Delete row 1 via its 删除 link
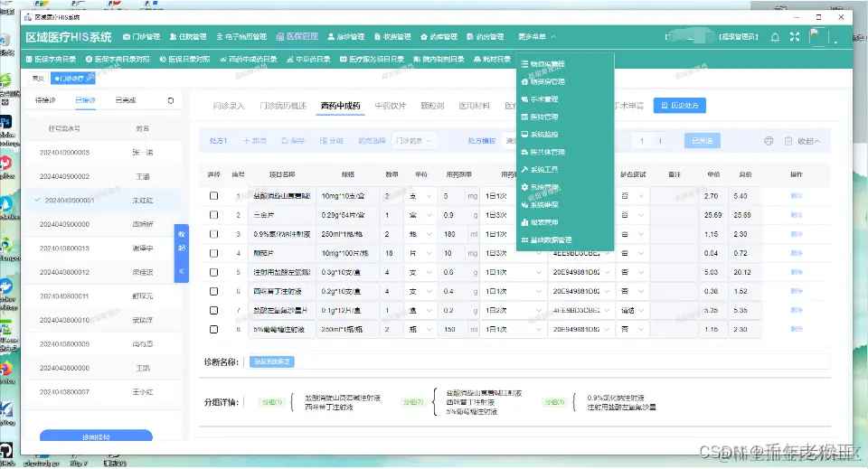Image resolution: width=868 pixels, height=469 pixels. pos(797,196)
